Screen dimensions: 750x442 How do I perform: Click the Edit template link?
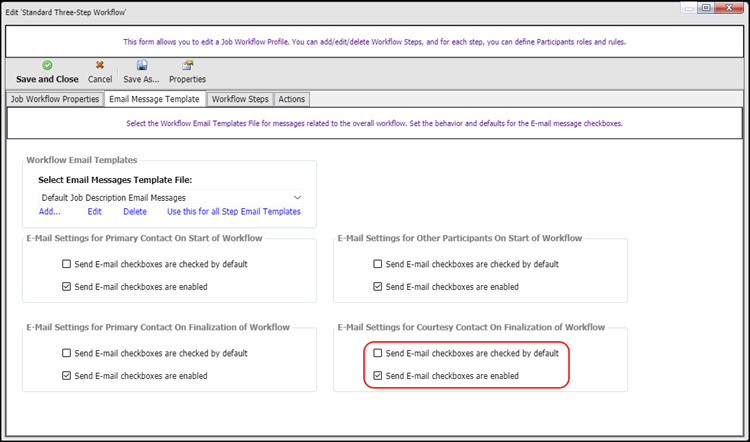pos(94,211)
